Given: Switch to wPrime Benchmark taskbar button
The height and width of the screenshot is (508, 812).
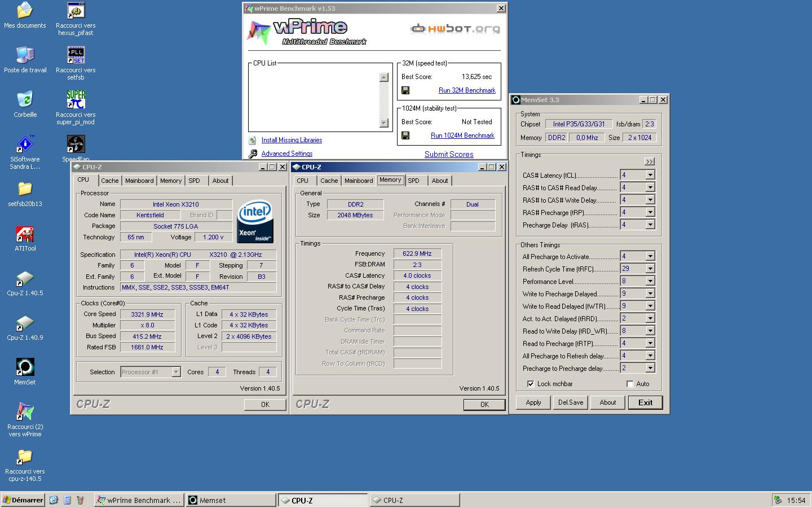Looking at the screenshot, I should (139, 500).
